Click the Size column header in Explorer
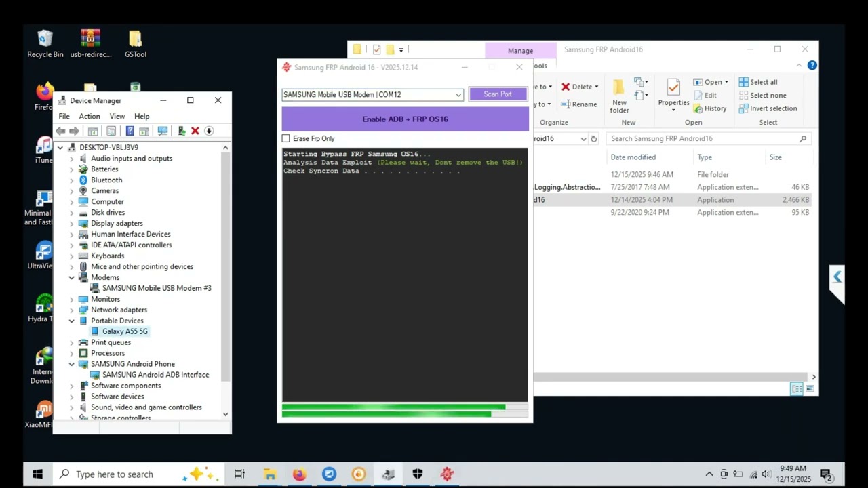 [775, 157]
